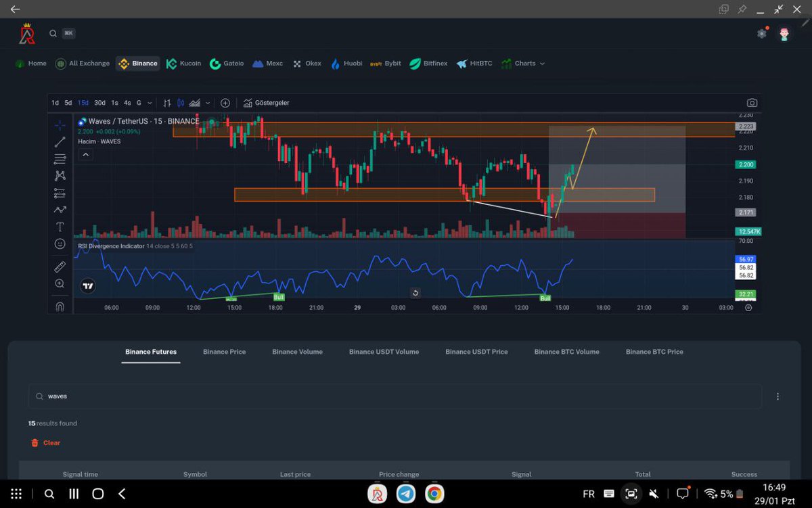Select Kucoin exchange

click(x=184, y=64)
